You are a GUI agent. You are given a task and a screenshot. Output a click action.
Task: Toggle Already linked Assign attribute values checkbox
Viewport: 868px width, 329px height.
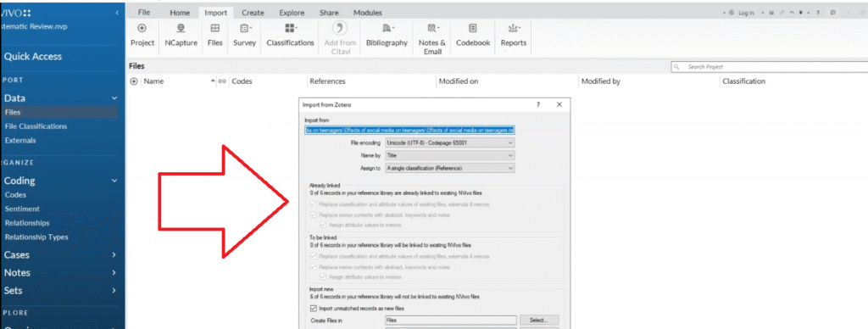point(324,225)
